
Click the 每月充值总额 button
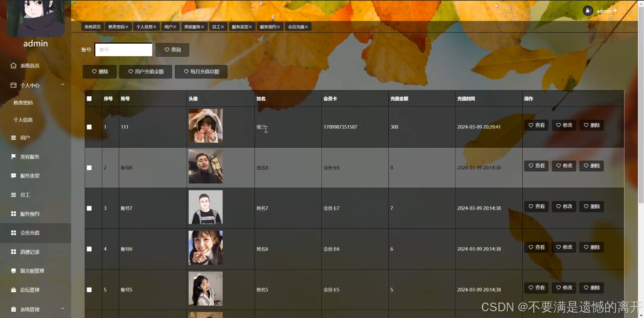[201, 72]
